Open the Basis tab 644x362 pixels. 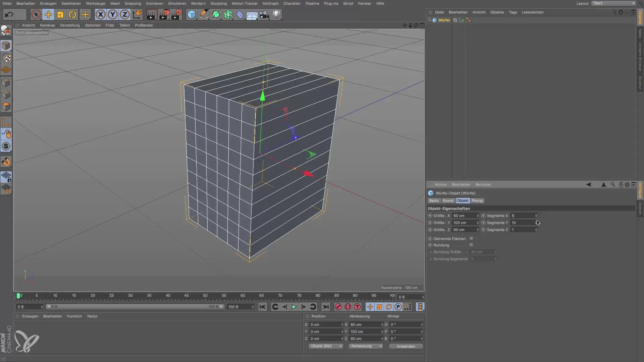pyautogui.click(x=434, y=200)
